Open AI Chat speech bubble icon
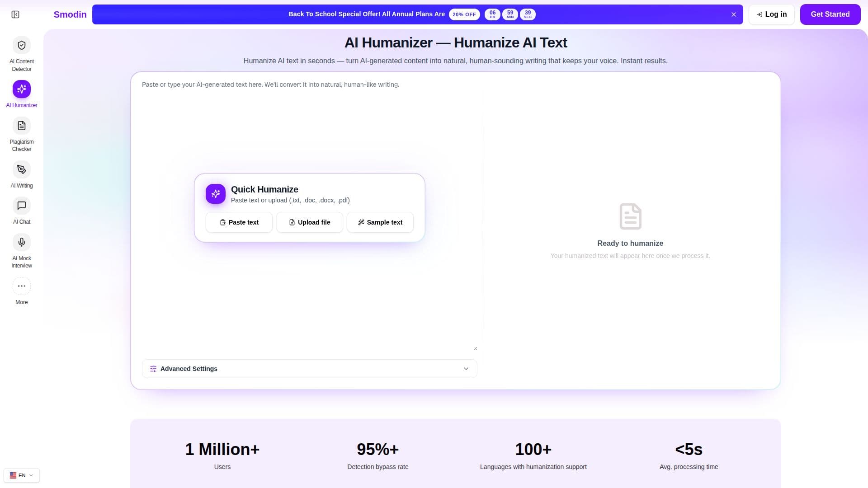Screen dimensions: 868x488 pyautogui.click(x=22, y=206)
